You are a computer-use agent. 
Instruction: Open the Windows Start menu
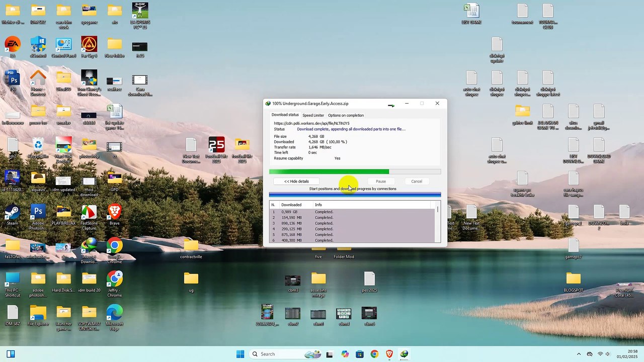pyautogui.click(x=240, y=354)
